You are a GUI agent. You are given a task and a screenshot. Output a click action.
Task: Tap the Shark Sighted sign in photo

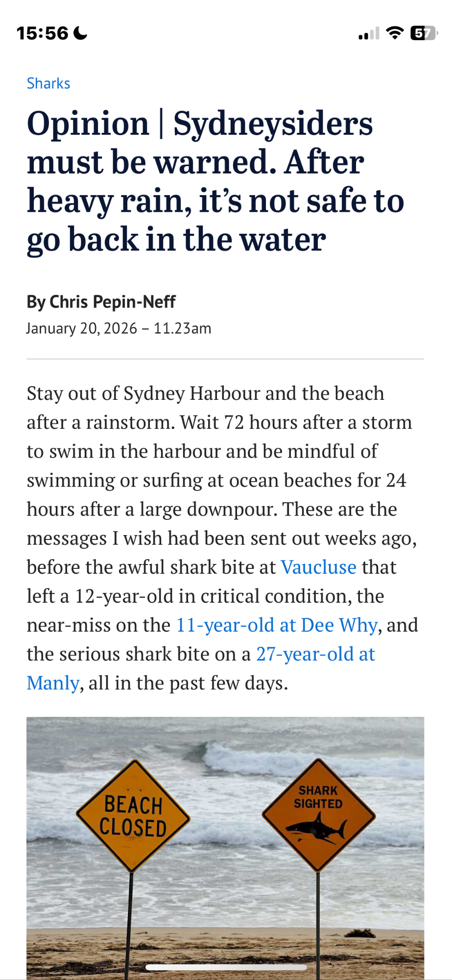pyautogui.click(x=318, y=815)
